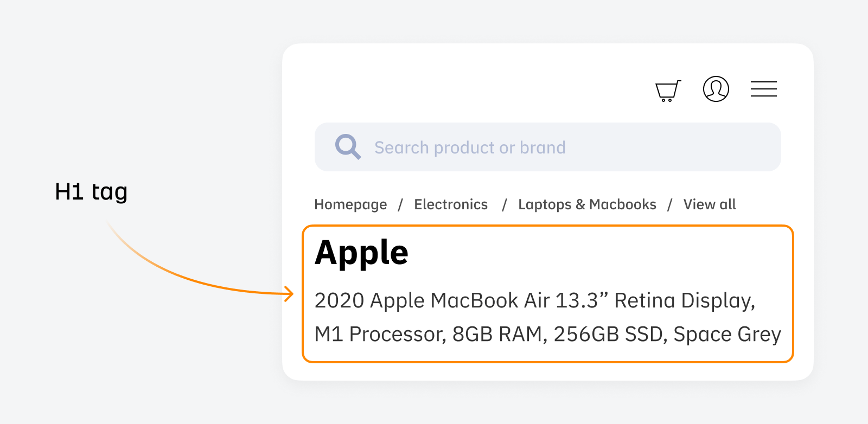The height and width of the screenshot is (424, 868).
Task: Click the magnifying glass search icon
Action: 347,147
